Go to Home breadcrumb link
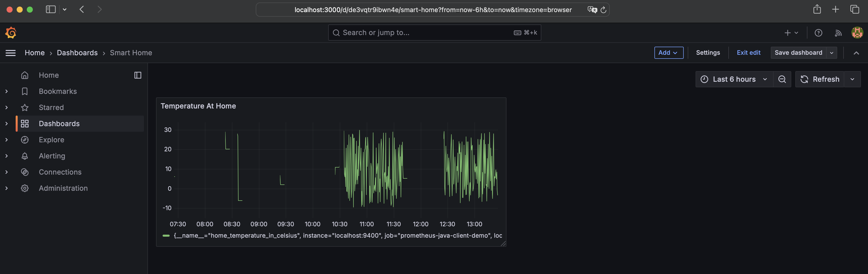This screenshot has height=274, width=868. pos(35,53)
